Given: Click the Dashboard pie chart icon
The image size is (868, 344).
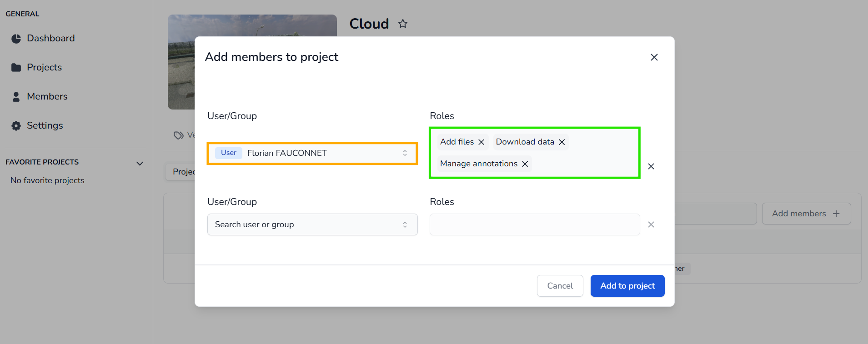Looking at the screenshot, I should pyautogui.click(x=16, y=39).
